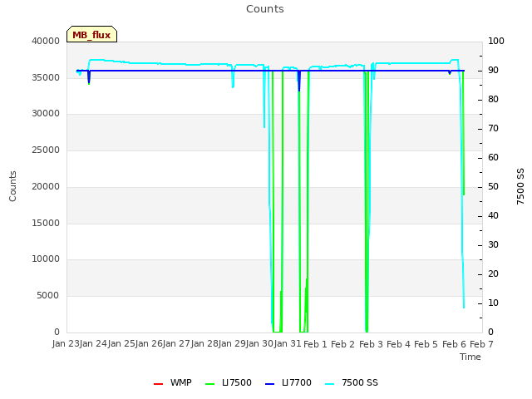Click the 20 right axis tick label
This screenshot has height=399, width=532.
(x=493, y=274)
